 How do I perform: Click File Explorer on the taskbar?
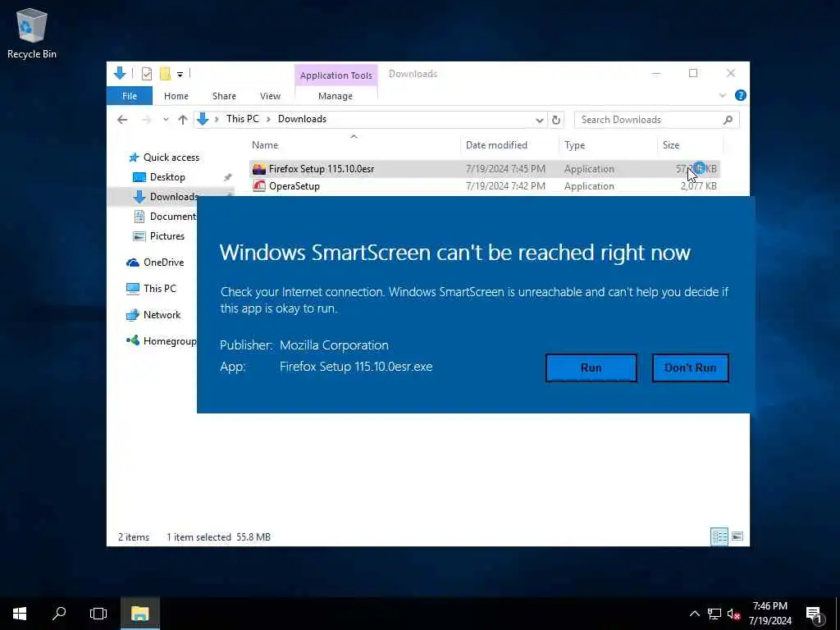139,614
